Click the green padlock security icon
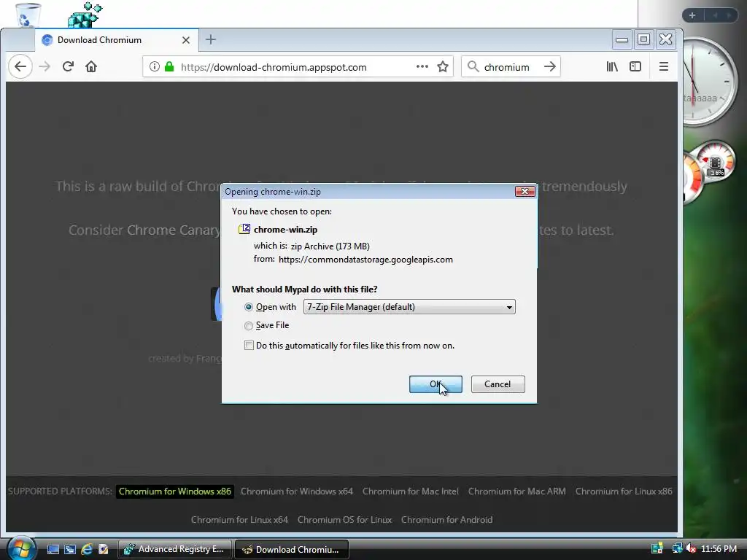This screenshot has height=560, width=747. [x=169, y=66]
